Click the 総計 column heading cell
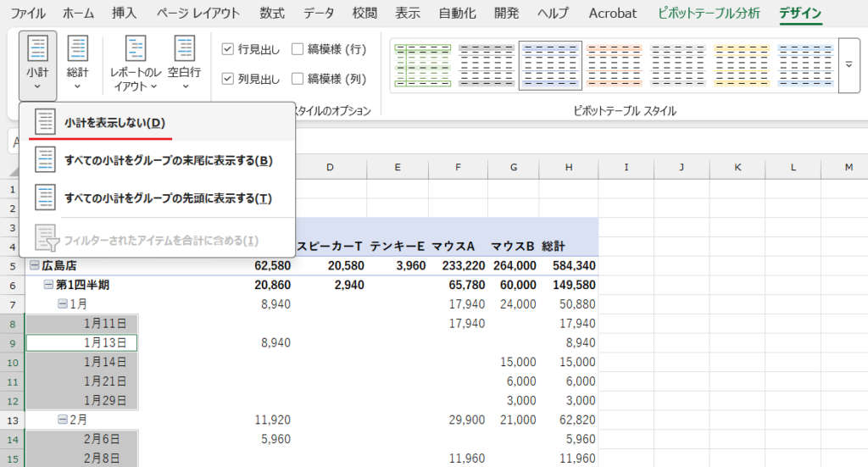The height and width of the screenshot is (467, 868). [569, 247]
